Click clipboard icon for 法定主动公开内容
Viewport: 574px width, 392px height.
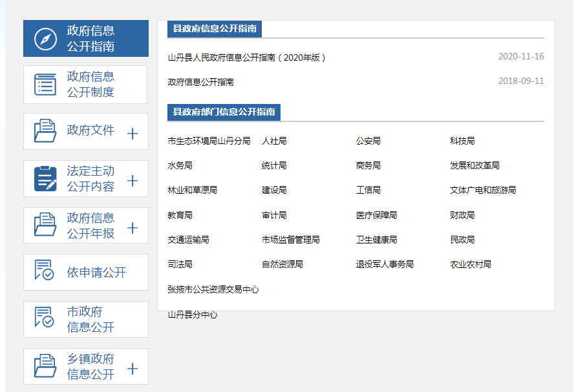pyautogui.click(x=45, y=178)
